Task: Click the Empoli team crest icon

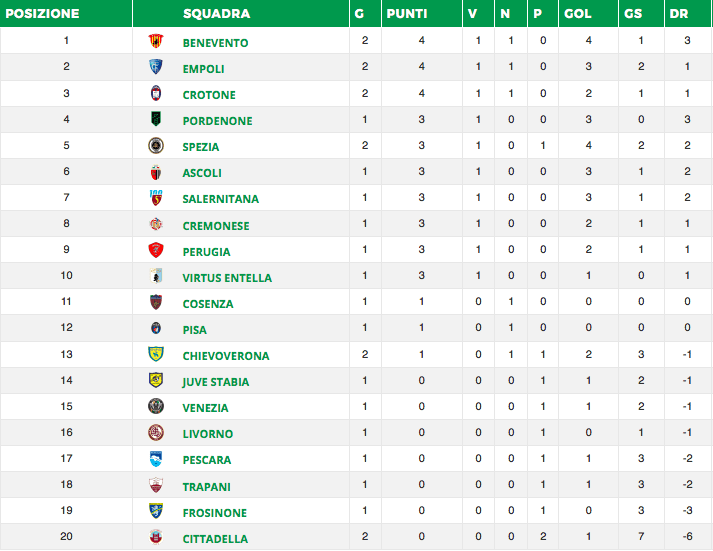Action: (155, 68)
